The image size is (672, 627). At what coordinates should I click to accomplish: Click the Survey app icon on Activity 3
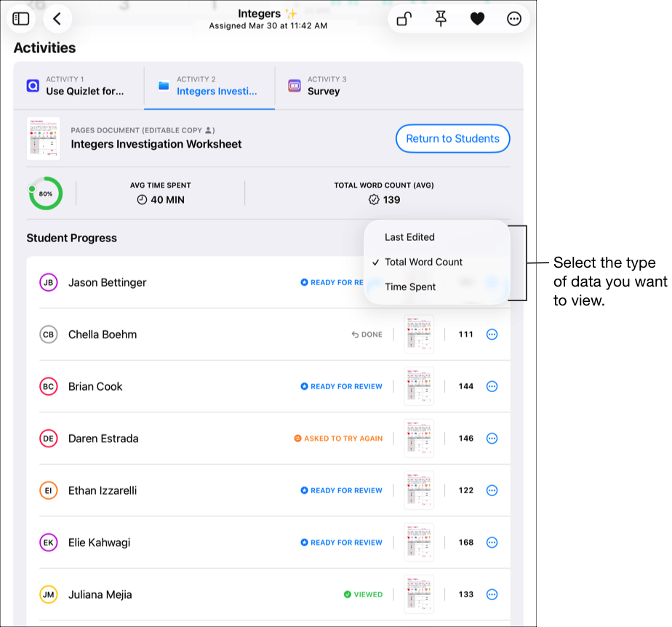294,86
